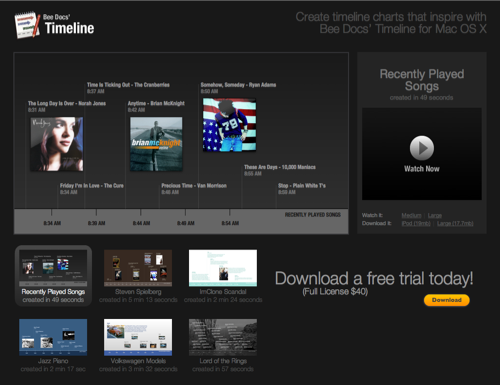The width and height of the screenshot is (500, 385).
Task: Click the '(Full License $40)' text
Action: 335,292
